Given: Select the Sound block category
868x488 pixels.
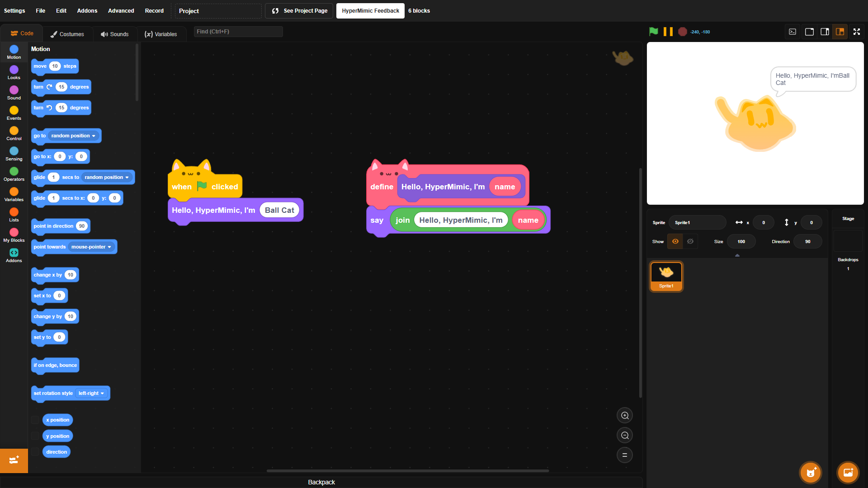Looking at the screenshot, I should tap(14, 93).
